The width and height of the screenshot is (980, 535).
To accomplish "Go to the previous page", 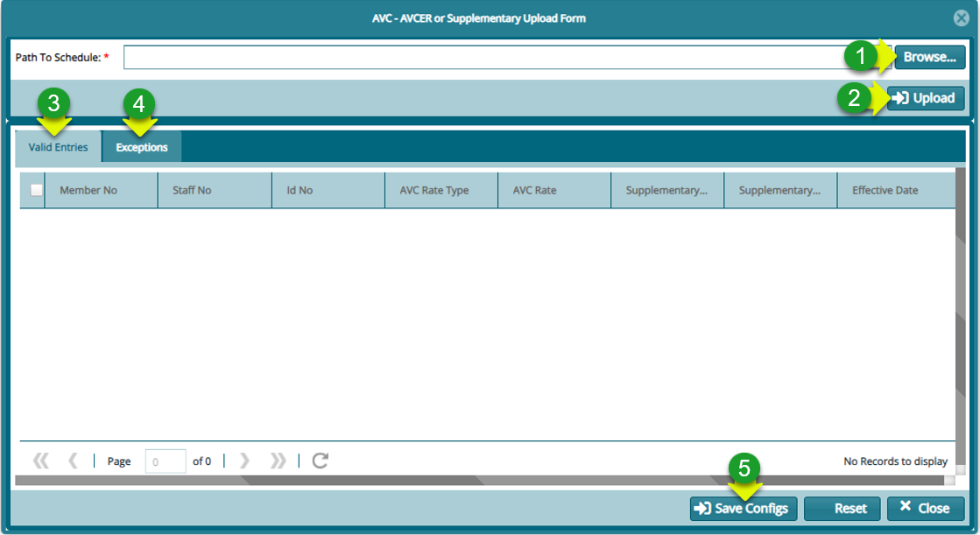I will point(73,461).
